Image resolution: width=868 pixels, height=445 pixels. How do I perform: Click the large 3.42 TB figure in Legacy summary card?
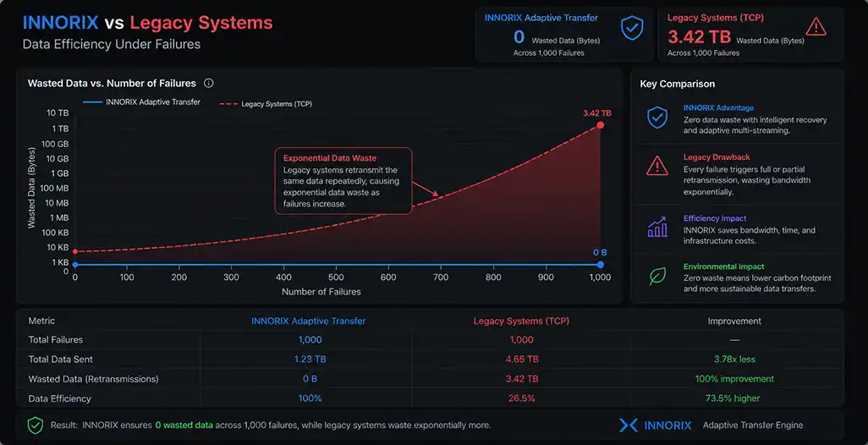699,37
